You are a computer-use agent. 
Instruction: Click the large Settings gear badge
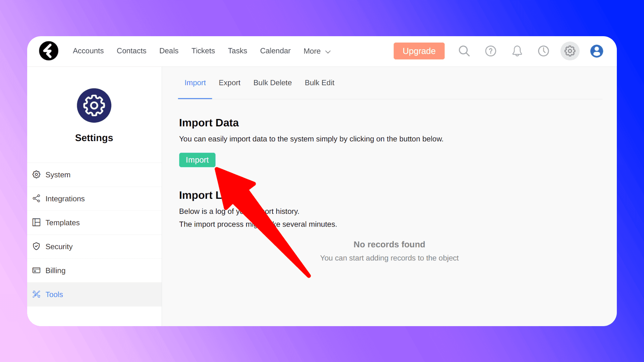(94, 106)
